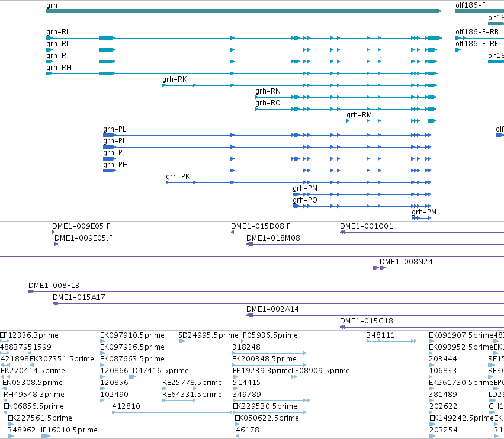
Task: Select the EK097926.5prime EST label
Action: click(x=132, y=347)
